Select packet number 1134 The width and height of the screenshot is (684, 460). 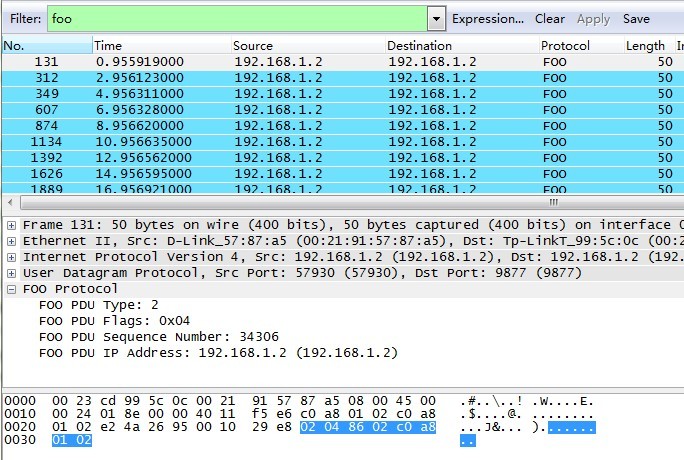[342, 142]
